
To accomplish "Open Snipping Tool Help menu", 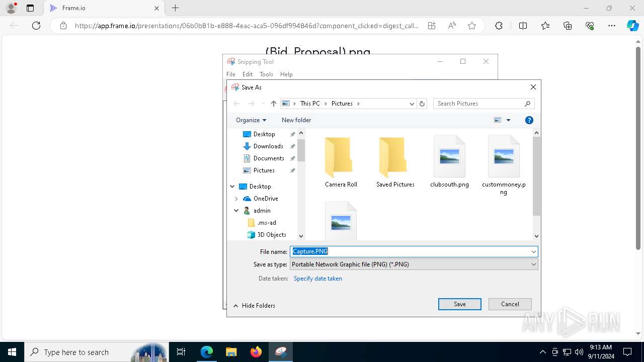I will tap(286, 74).
